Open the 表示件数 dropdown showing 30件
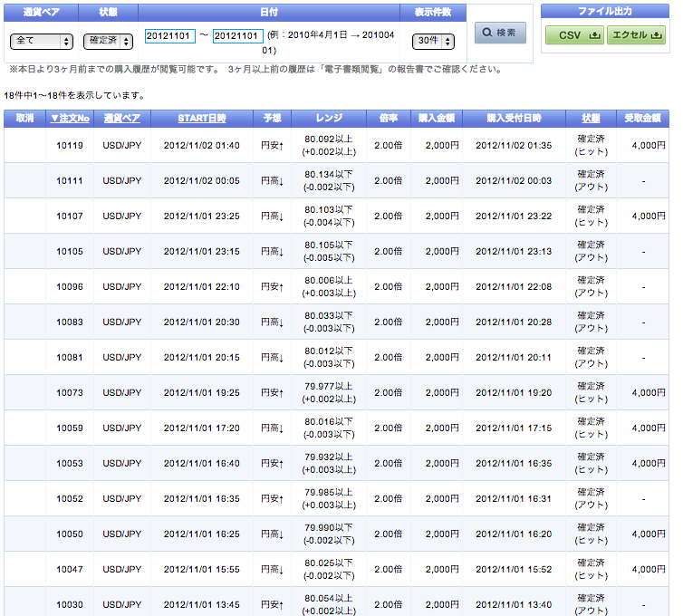Screen dimensions: 683x616 click(x=433, y=42)
